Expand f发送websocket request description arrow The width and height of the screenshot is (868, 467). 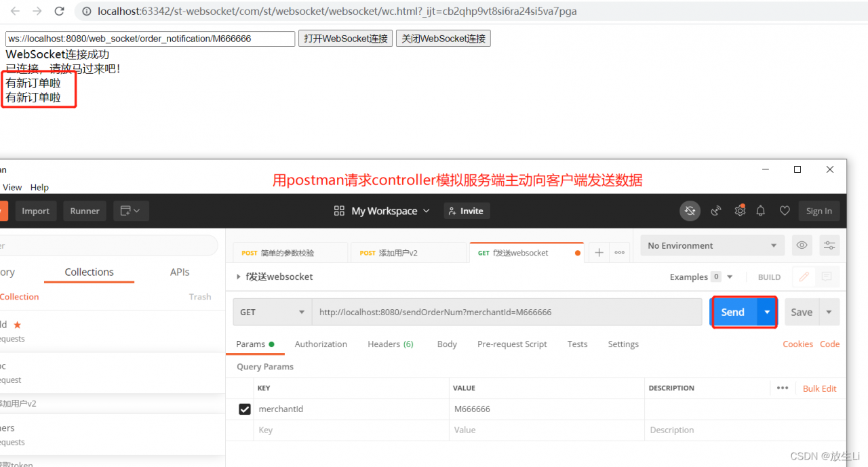(x=238, y=277)
